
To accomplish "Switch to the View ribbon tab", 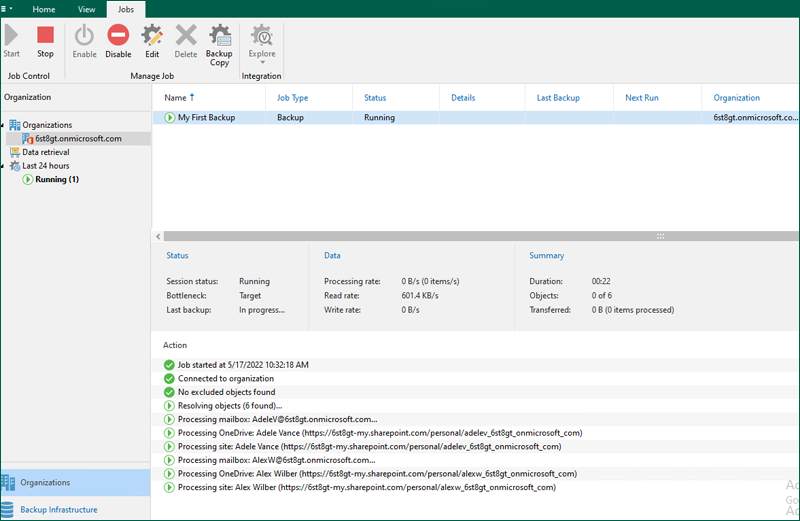I will [86, 9].
